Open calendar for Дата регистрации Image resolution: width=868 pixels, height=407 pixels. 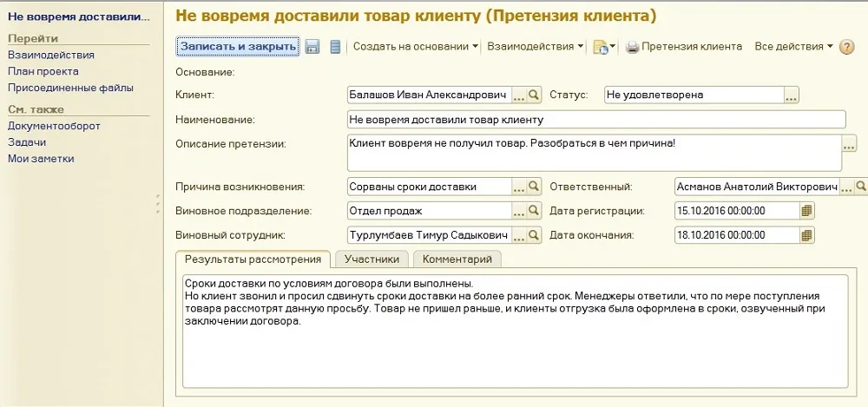[807, 211]
